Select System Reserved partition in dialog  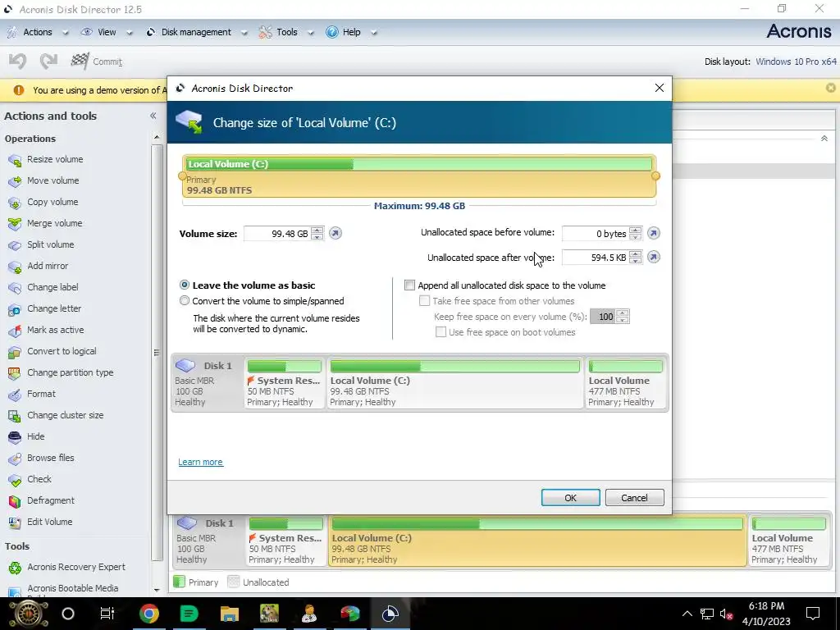click(x=285, y=384)
